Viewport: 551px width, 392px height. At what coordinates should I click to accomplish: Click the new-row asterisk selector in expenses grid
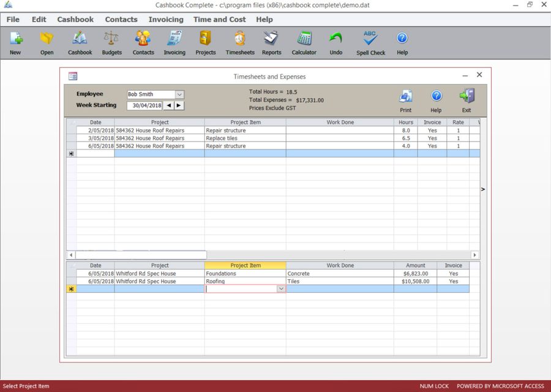coord(72,289)
